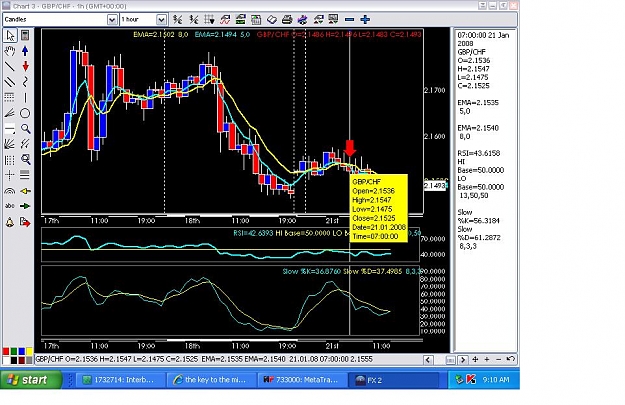Viewport: 625px width, 405px height.
Task: Select the single trend line tool
Action: click(x=10, y=66)
